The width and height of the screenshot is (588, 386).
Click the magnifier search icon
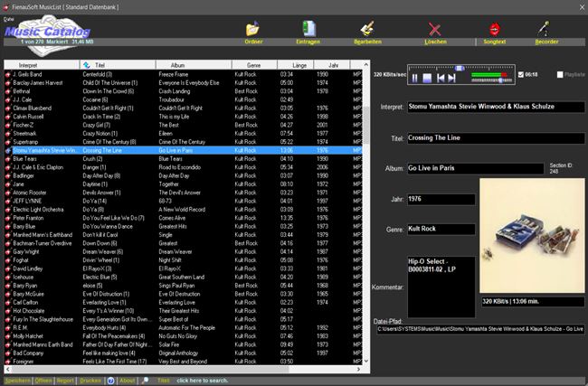click(x=146, y=381)
